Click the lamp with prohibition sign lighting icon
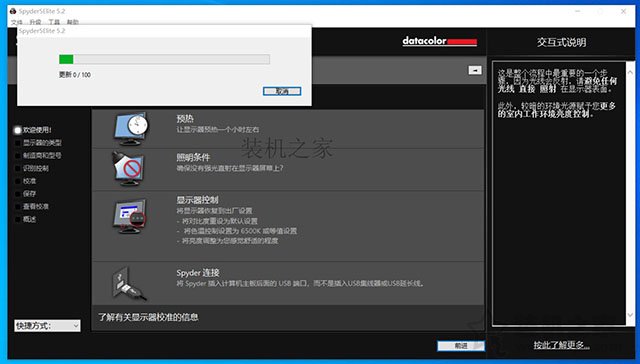Image resolution: width=640 pixels, height=364 pixels. pyautogui.click(x=128, y=169)
